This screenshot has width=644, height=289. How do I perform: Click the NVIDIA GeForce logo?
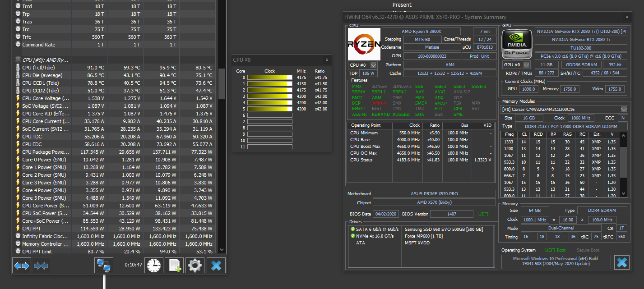click(517, 44)
